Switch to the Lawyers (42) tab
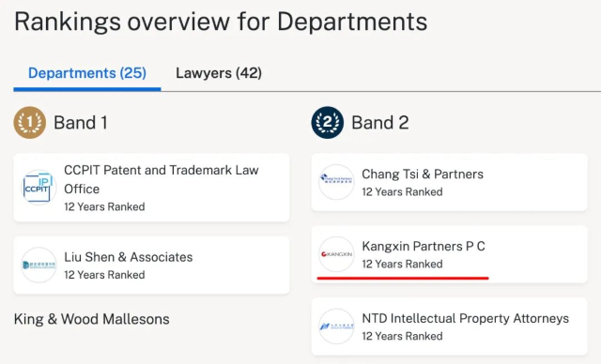Image resolution: width=601 pixels, height=364 pixels. point(219,73)
